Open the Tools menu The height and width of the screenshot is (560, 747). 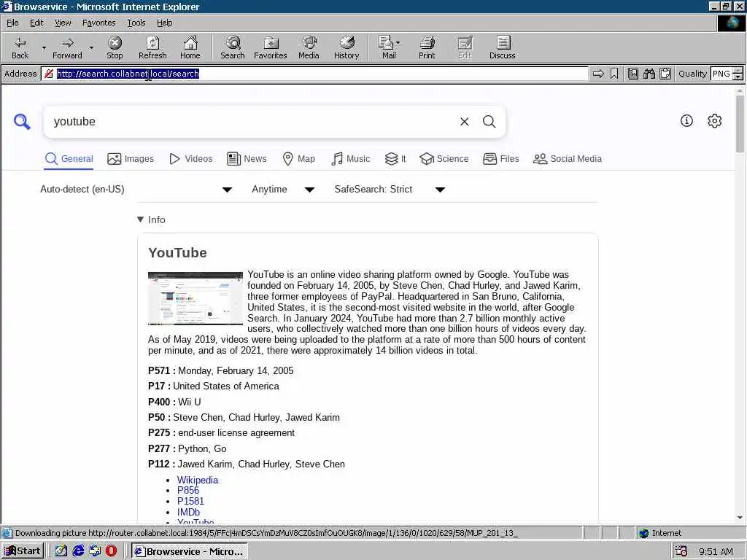tap(136, 23)
